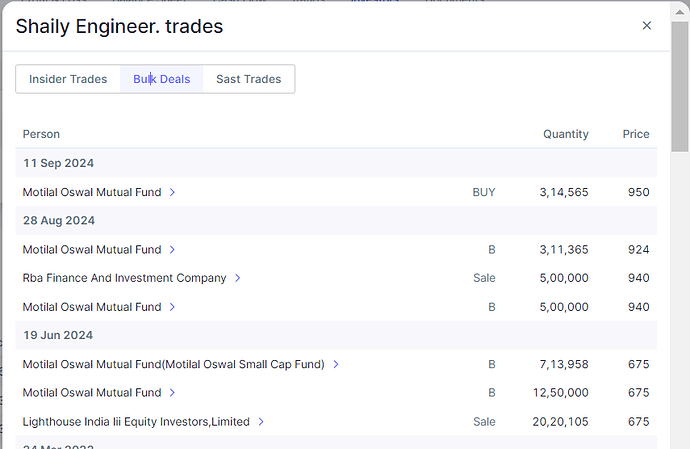This screenshot has height=449, width=690.
Task: Click chevron on Motilal Oswal row with 5,00,000 buy
Action: (172, 307)
